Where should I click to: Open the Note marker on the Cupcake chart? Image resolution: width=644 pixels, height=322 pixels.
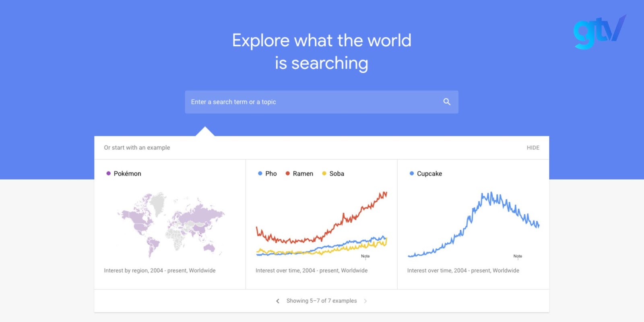tap(518, 256)
